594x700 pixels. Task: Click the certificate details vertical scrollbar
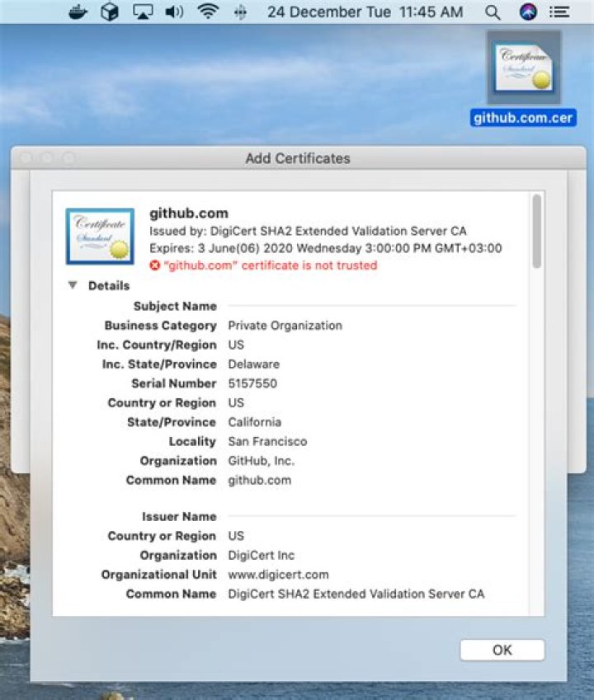537,231
